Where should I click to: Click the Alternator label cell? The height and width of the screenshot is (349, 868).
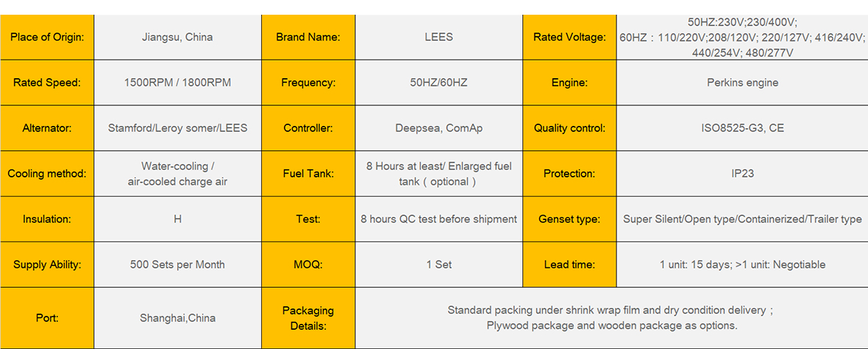pos(47,128)
